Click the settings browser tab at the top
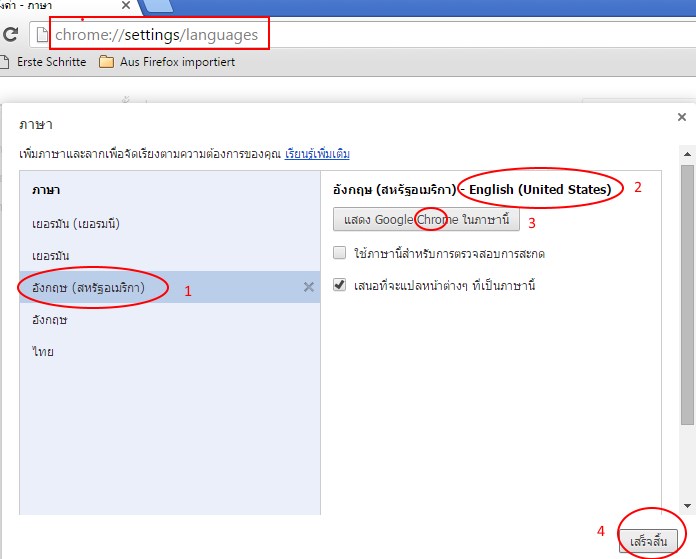 coord(60,6)
